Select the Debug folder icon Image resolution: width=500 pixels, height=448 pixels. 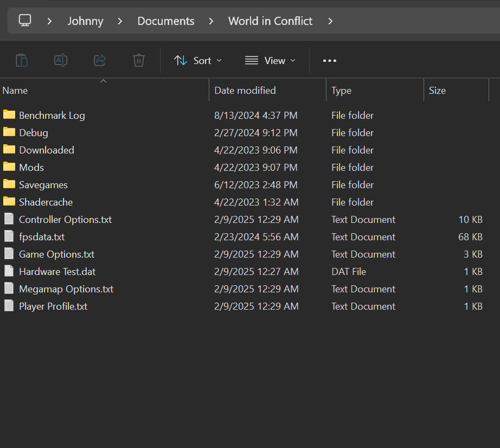9,132
